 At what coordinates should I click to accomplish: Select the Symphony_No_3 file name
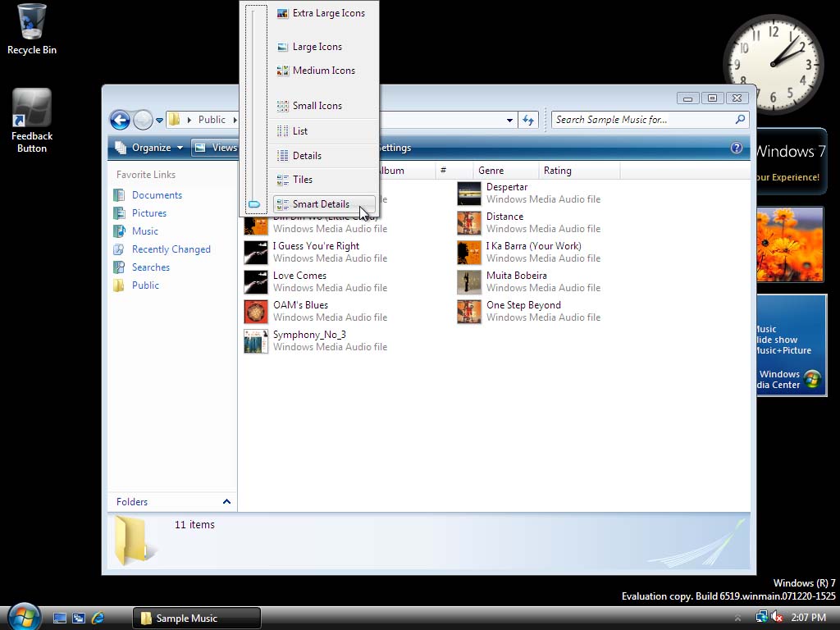(309, 335)
